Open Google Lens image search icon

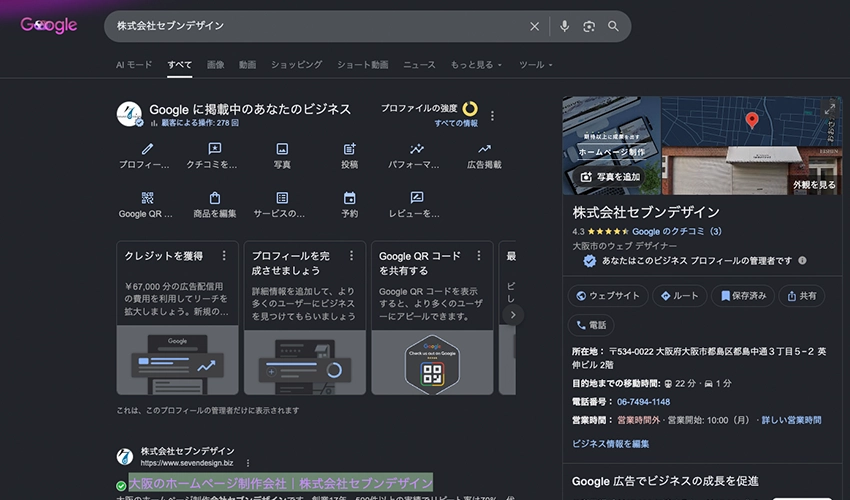(x=589, y=26)
